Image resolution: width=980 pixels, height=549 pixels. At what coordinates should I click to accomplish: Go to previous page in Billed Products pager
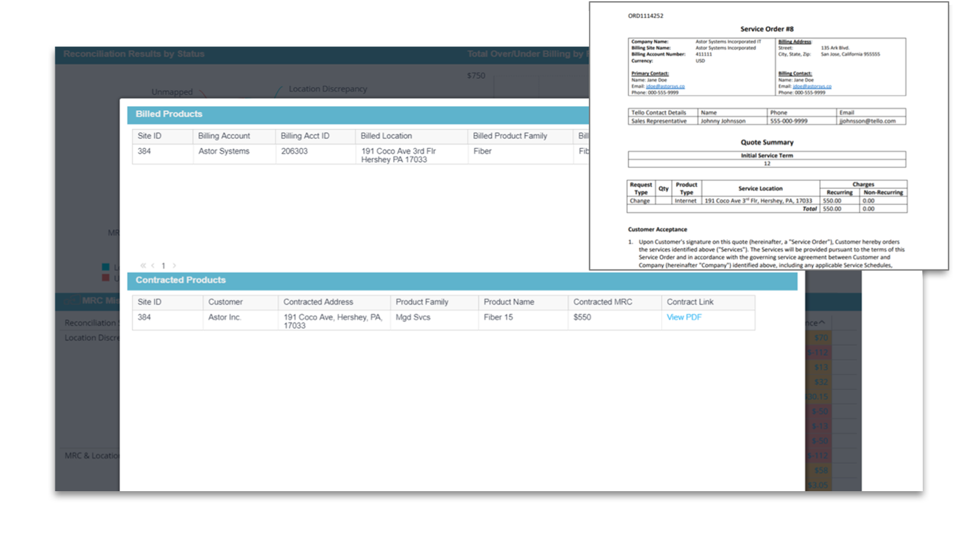point(153,265)
